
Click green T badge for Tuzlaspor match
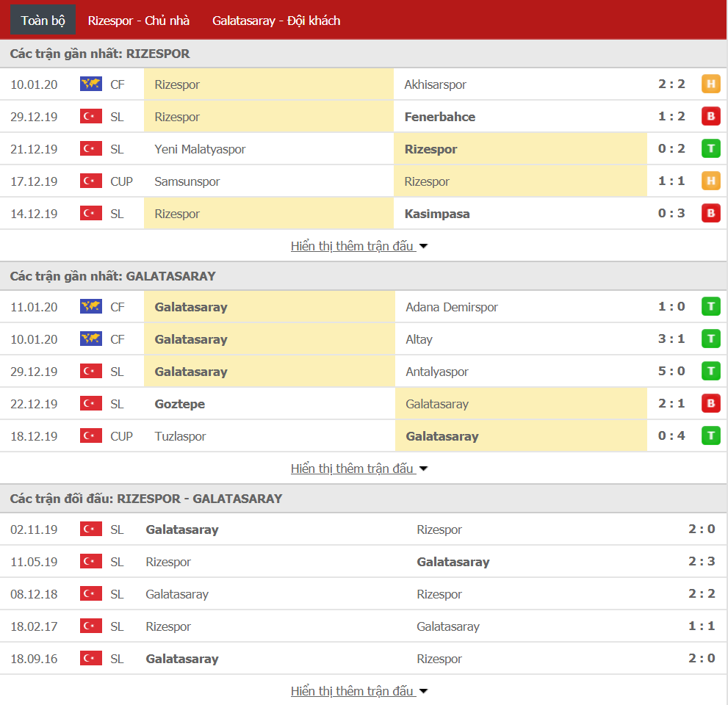(711, 435)
